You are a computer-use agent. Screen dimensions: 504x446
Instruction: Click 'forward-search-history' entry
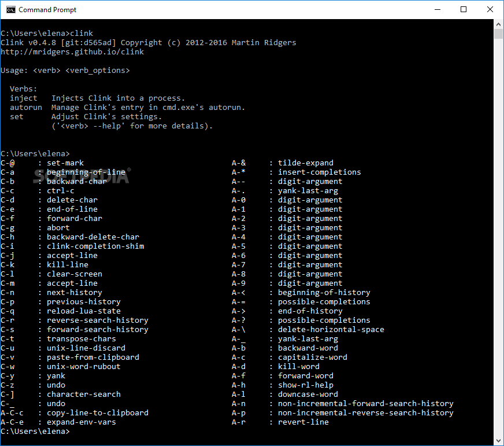click(98, 330)
